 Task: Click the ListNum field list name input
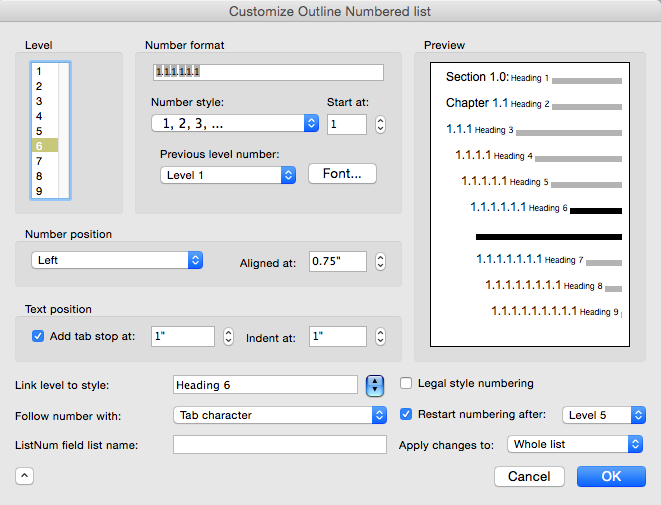click(279, 445)
